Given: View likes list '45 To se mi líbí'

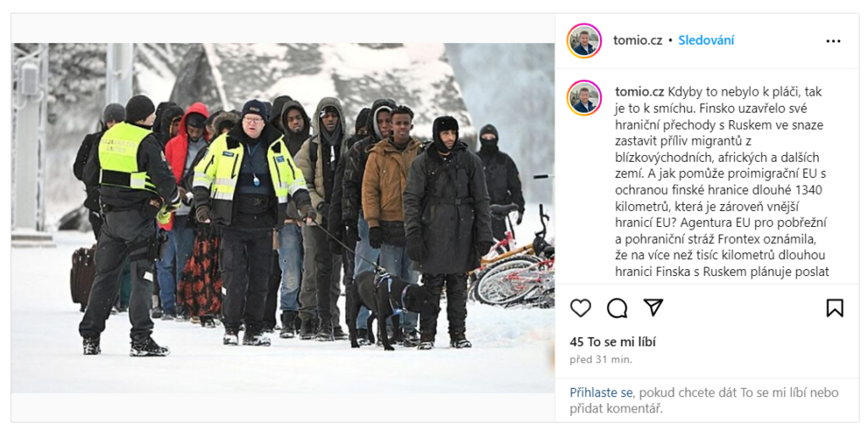Looking at the screenshot, I should pos(613,342).
